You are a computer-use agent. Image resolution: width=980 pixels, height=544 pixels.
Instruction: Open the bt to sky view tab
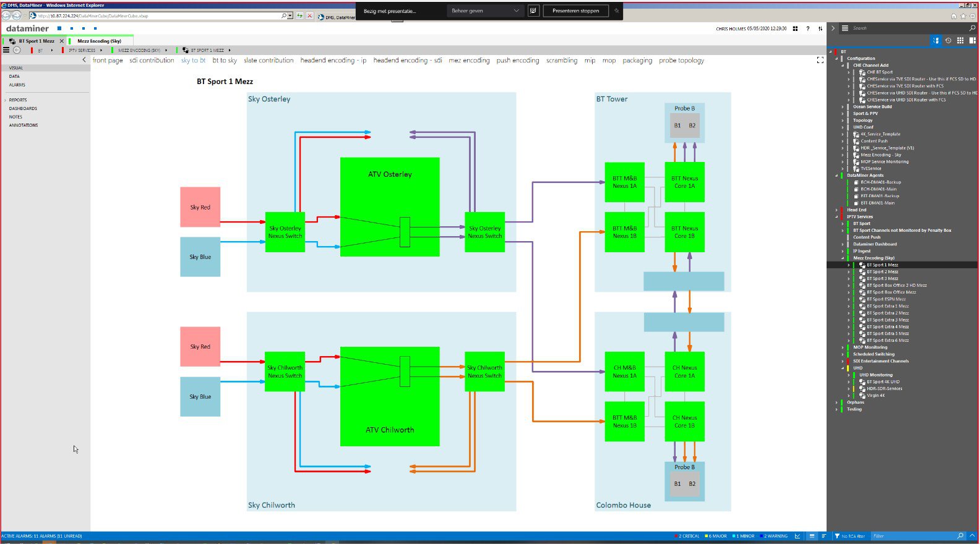(225, 61)
